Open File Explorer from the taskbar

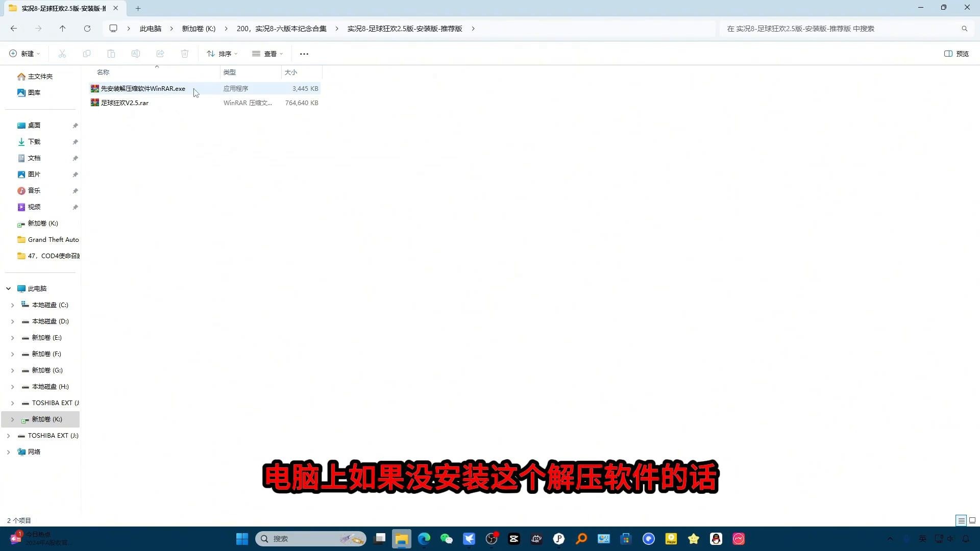click(402, 539)
